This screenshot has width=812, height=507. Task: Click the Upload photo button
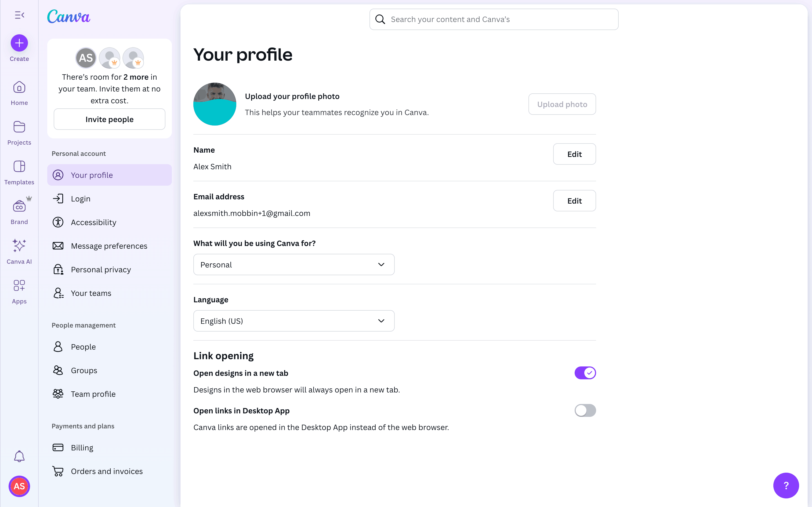point(562,104)
